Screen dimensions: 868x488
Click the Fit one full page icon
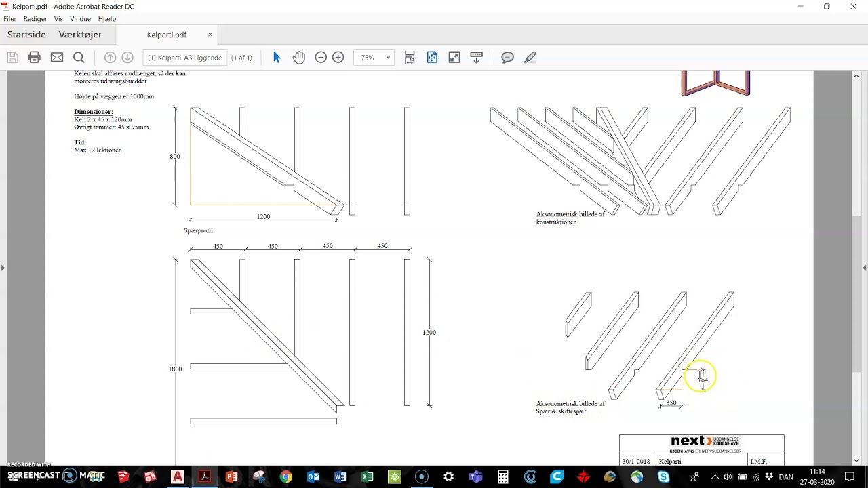coord(432,58)
